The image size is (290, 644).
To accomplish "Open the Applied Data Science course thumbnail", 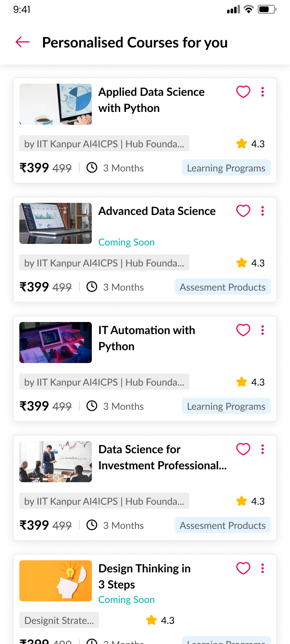I will click(x=56, y=104).
